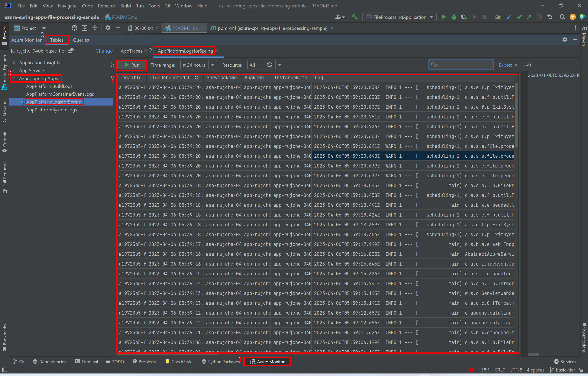Viewport: 588px width, 376px height.
Task: Click Git commit checkmark icon
Action: tap(519, 17)
